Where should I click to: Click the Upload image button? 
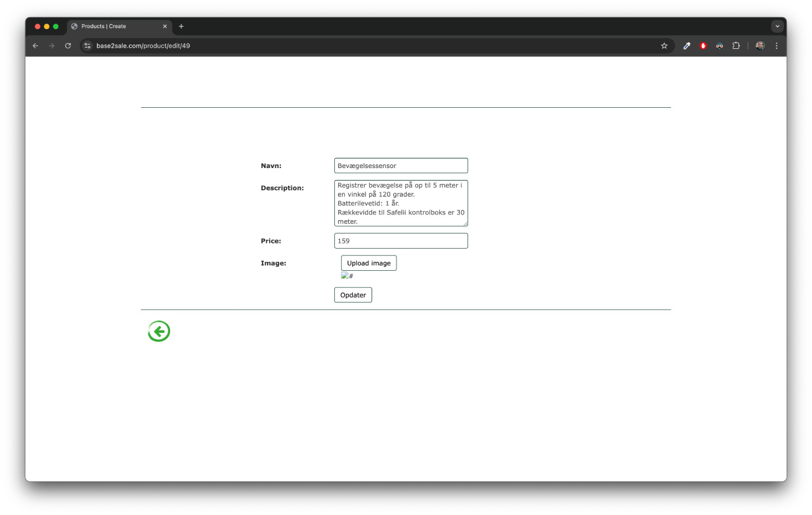click(369, 263)
